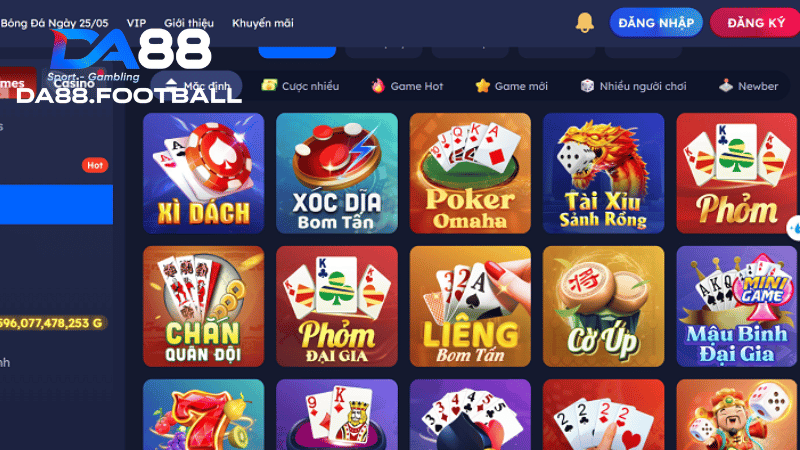Click the ĐĂNG KÝ register button
This screenshot has height=450, width=800.
pos(756,23)
